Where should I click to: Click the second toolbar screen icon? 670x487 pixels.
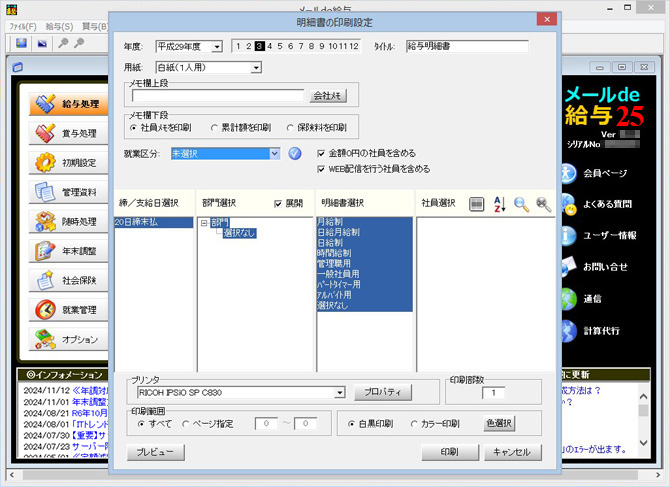click(x=42, y=43)
